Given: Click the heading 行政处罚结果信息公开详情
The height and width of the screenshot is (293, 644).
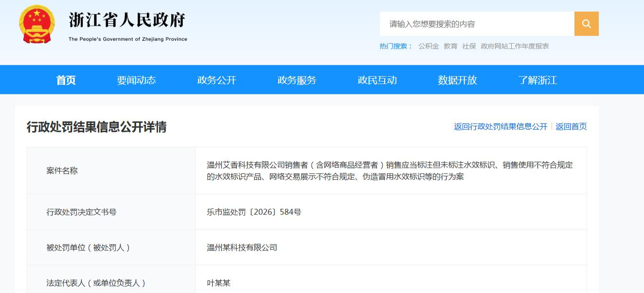Looking at the screenshot, I should (x=96, y=127).
